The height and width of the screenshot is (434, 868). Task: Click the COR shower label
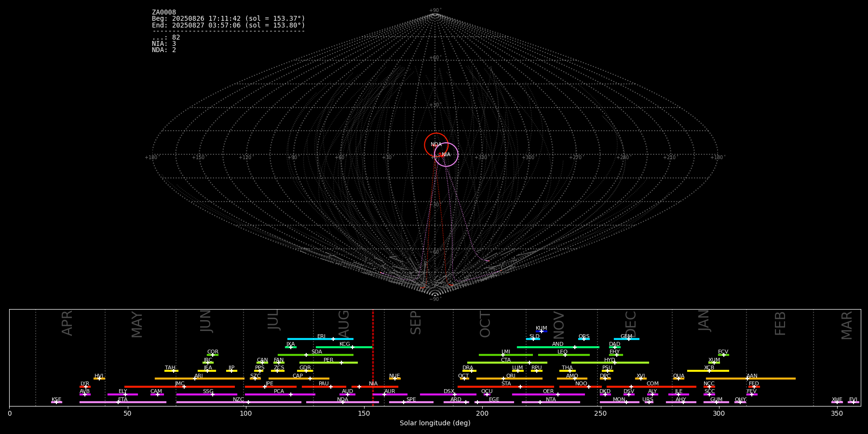click(213, 352)
